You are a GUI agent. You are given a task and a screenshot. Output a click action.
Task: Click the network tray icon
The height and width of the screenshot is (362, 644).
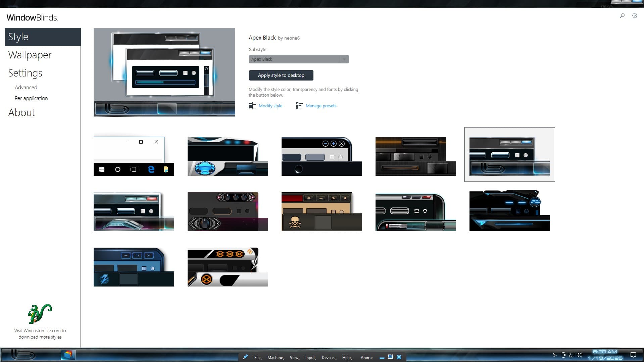coord(572,355)
